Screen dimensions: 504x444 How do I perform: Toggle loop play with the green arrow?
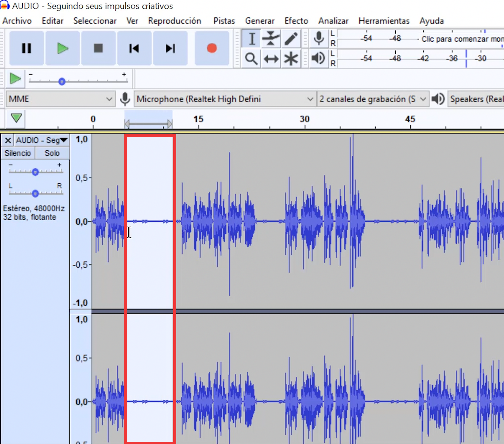[15, 79]
